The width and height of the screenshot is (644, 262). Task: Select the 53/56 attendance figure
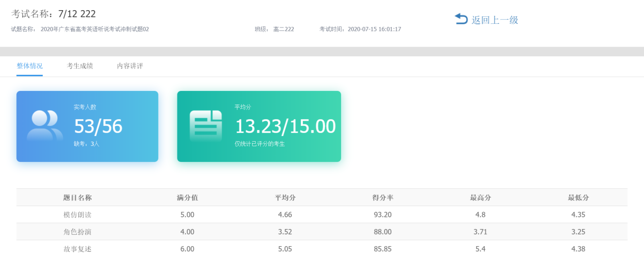[98, 126]
